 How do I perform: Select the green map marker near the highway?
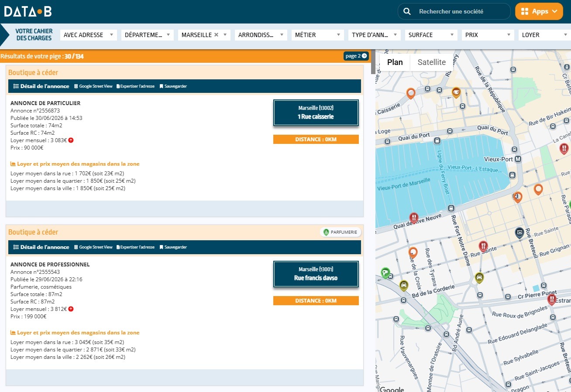385,273
